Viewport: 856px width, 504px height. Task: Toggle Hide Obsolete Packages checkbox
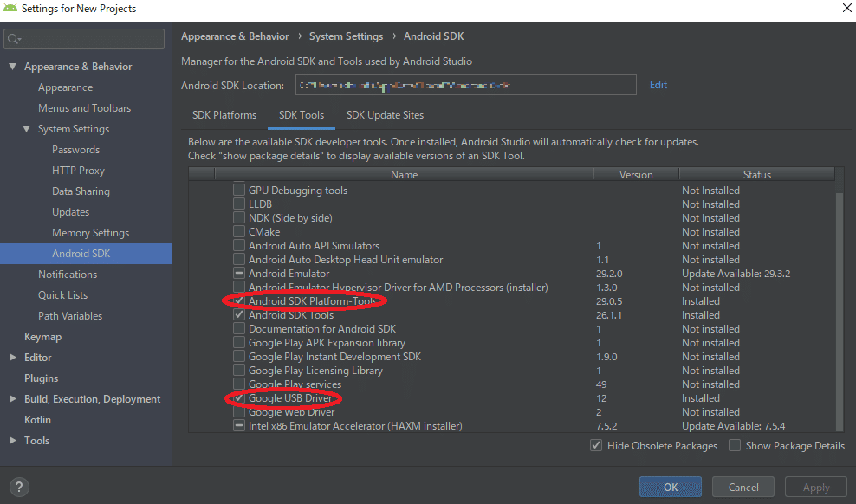click(596, 446)
